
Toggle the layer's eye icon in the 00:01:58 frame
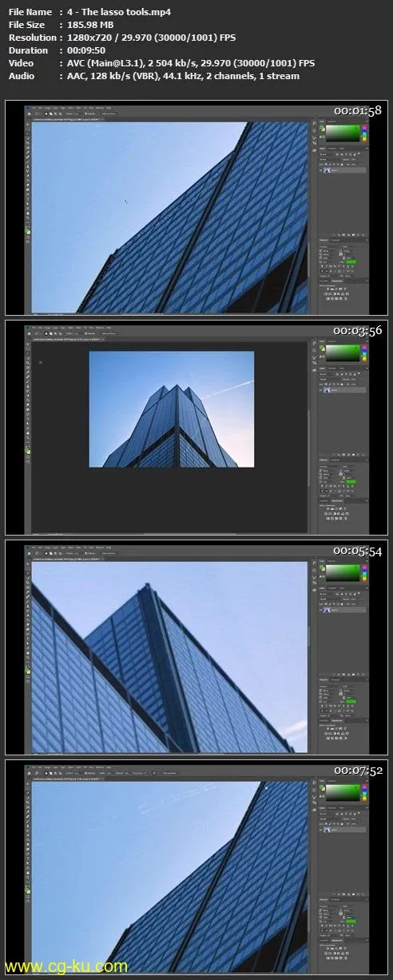pos(322,169)
